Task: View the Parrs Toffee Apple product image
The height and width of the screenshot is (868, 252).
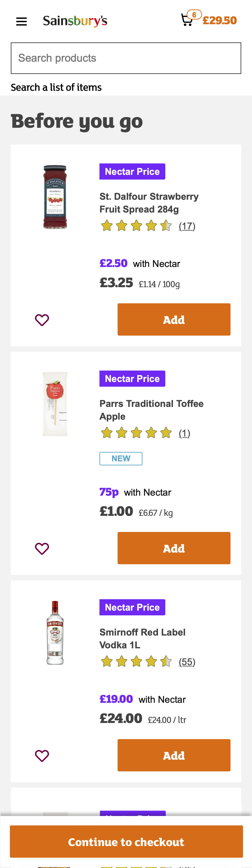Action: [55, 404]
